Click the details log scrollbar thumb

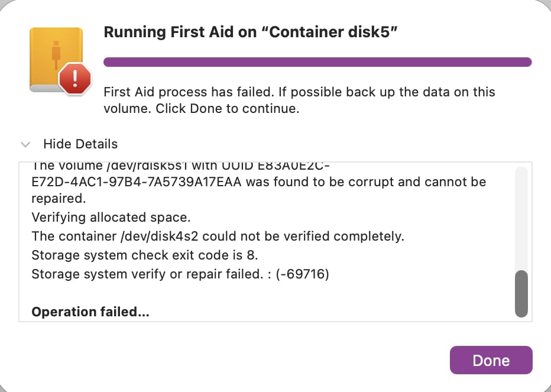click(x=521, y=294)
